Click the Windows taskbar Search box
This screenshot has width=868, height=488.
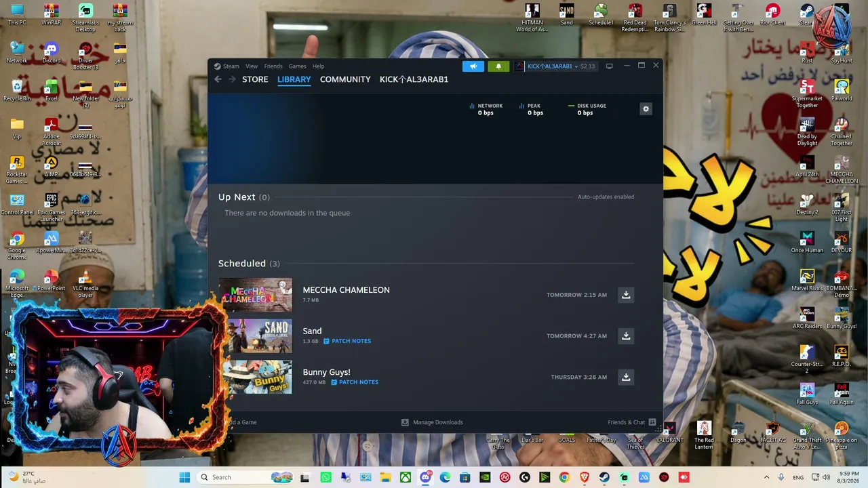point(245,477)
